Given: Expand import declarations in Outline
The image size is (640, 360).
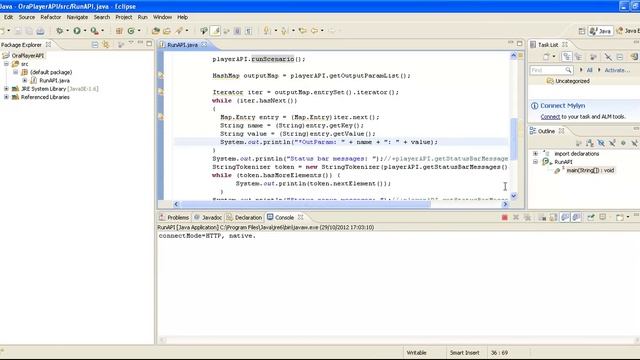Looking at the screenshot, I should click(x=536, y=153).
